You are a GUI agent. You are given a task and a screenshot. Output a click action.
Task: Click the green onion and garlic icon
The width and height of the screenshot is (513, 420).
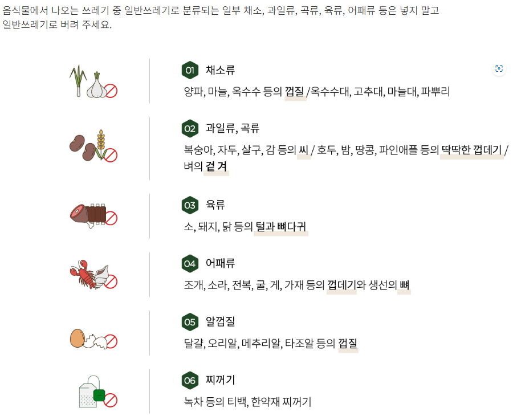[93, 81]
